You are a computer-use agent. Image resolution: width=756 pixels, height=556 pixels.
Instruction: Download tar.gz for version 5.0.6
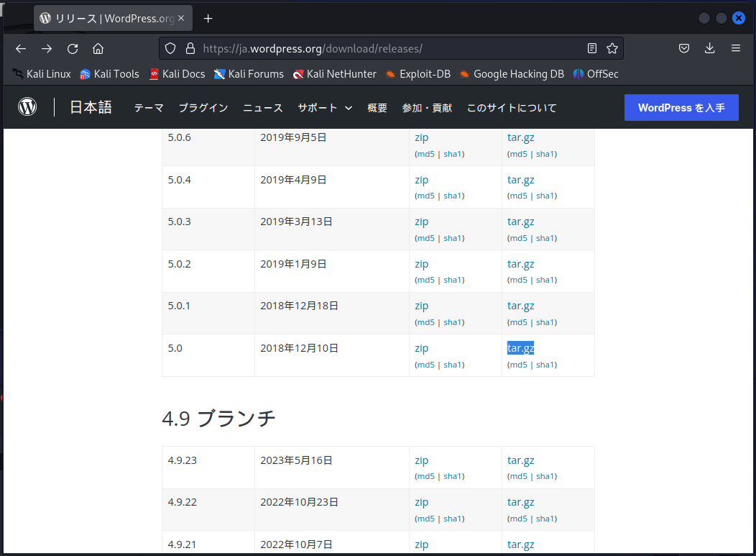pos(521,137)
